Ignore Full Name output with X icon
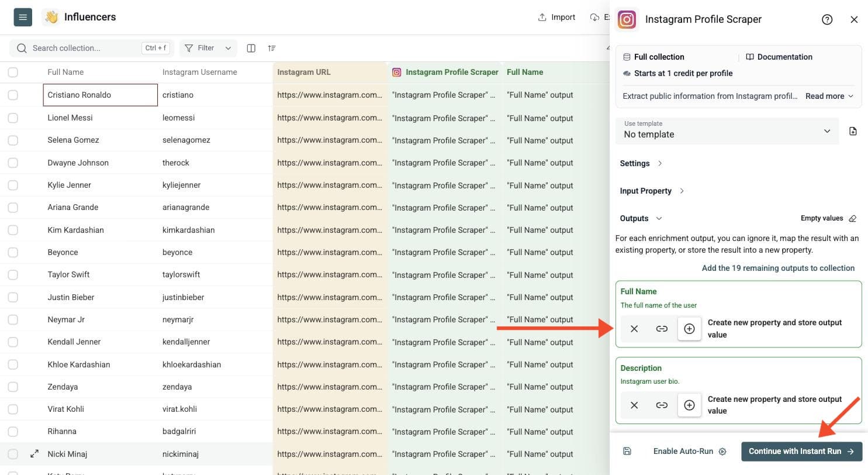 point(634,329)
